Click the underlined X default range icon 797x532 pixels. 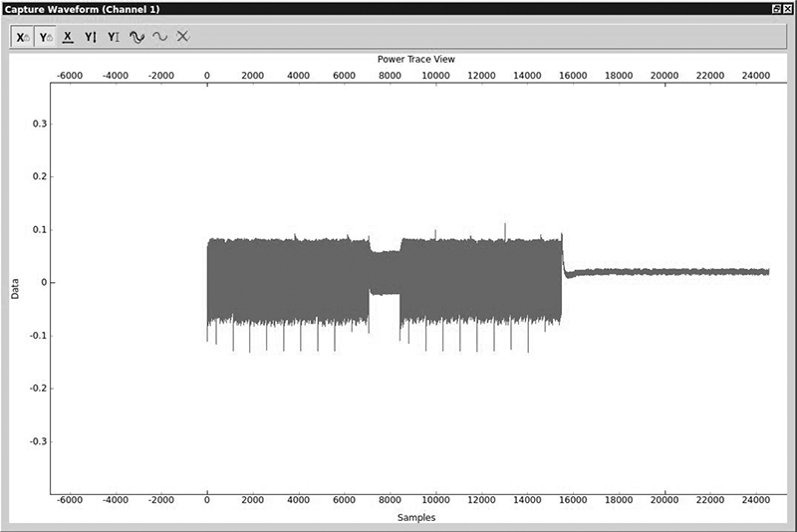point(68,37)
